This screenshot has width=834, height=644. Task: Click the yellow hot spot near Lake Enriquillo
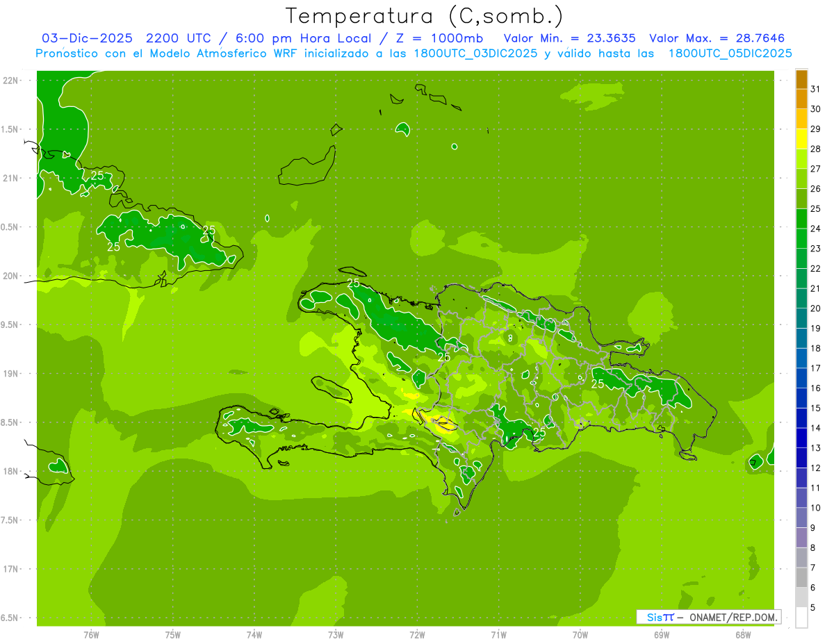(443, 425)
